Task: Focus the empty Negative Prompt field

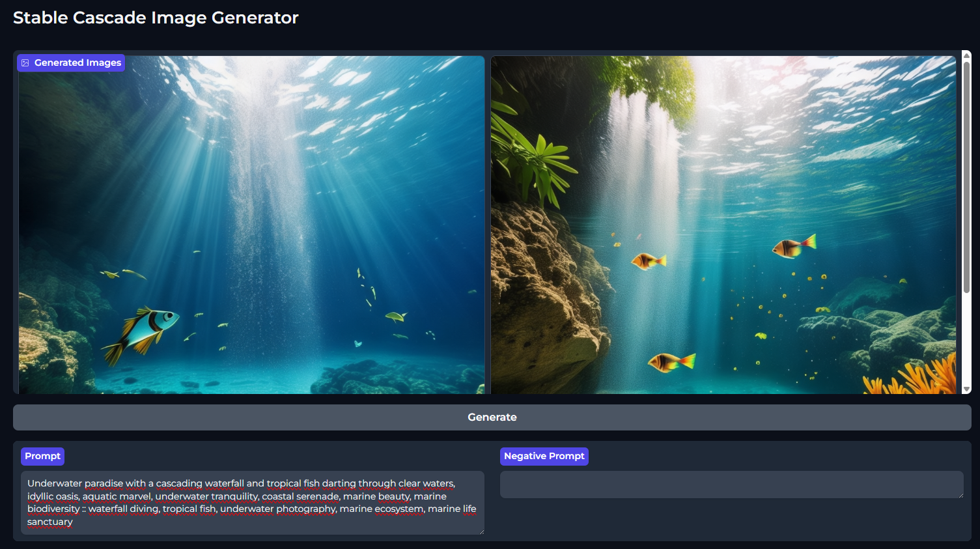Action: pos(732,485)
